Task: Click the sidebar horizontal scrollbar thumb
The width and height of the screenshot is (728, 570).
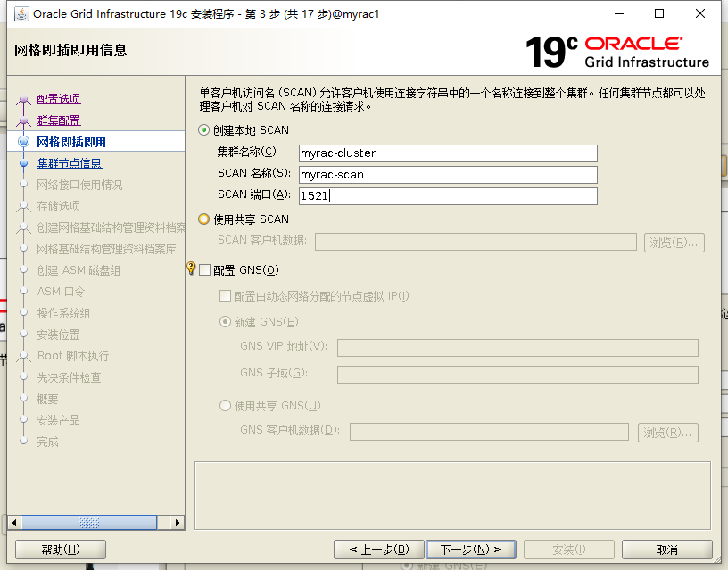Action: (x=88, y=523)
